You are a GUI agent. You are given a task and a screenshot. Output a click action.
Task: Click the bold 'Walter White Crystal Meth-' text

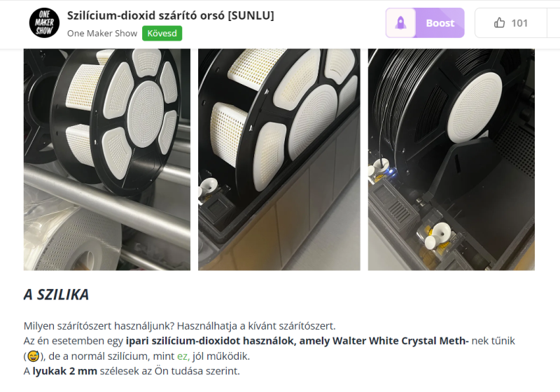(x=400, y=341)
